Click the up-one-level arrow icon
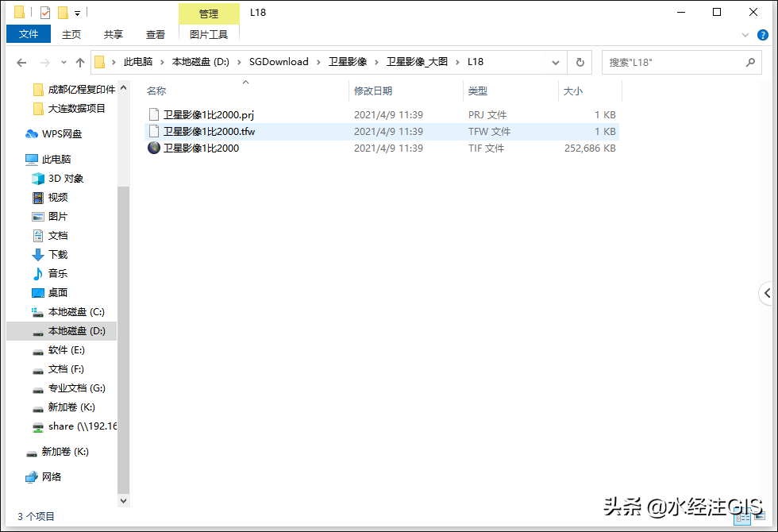Viewport: 778px width, 532px height. pyautogui.click(x=80, y=61)
